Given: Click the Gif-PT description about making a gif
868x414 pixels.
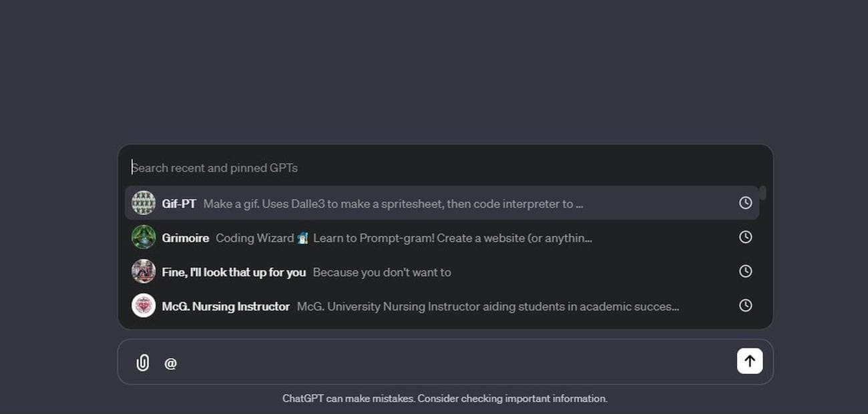Looking at the screenshot, I should tap(393, 204).
